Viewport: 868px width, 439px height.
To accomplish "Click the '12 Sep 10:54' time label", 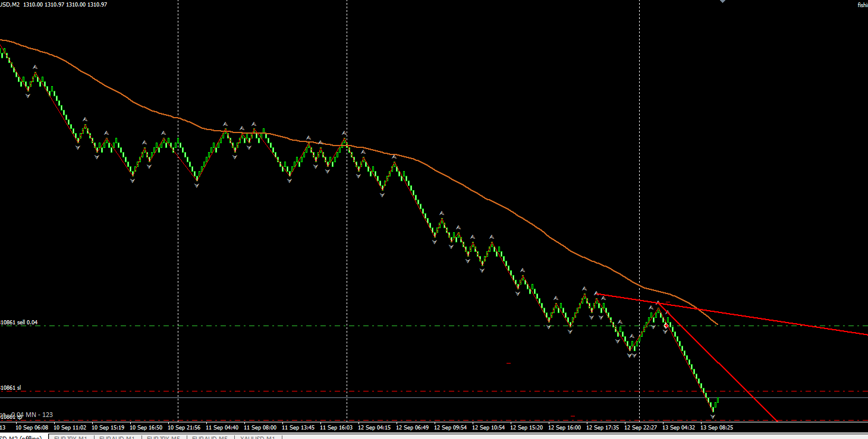I will coord(489,427).
